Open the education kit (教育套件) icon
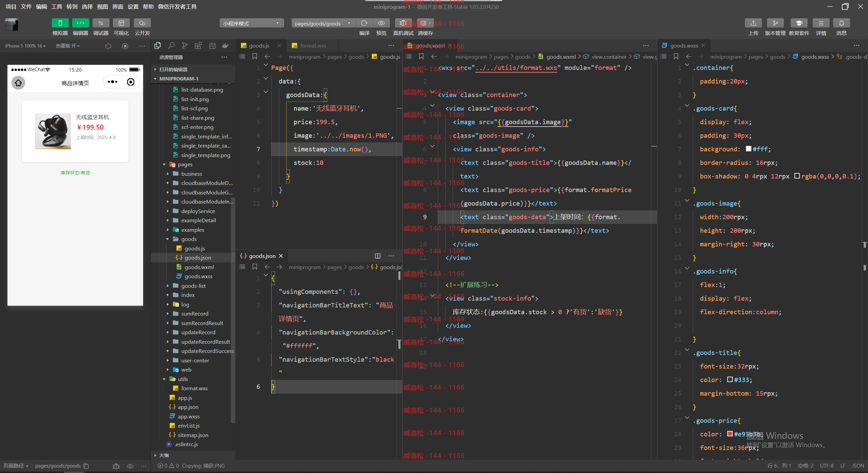Screen dimensions: 868x473 click(799, 23)
